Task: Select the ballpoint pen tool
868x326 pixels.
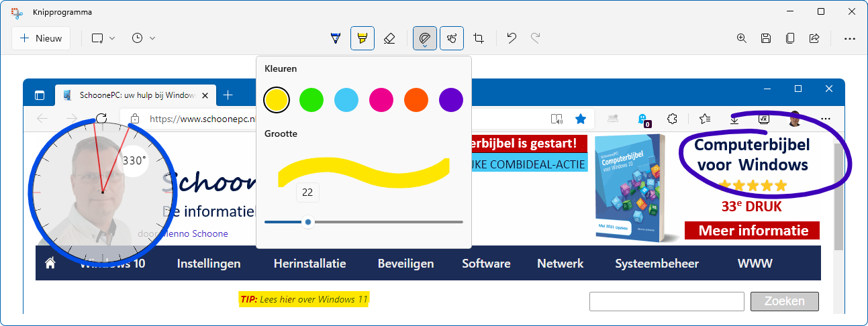Action: pyautogui.click(x=336, y=38)
